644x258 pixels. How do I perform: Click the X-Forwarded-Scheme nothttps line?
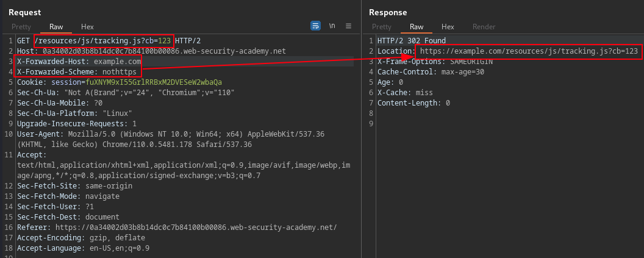[76, 72]
